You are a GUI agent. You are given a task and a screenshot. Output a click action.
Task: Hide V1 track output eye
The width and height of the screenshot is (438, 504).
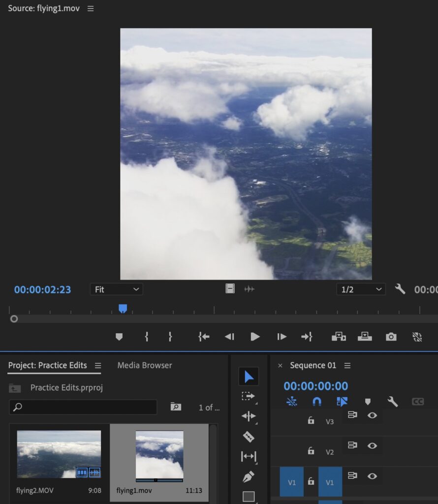[x=372, y=476]
